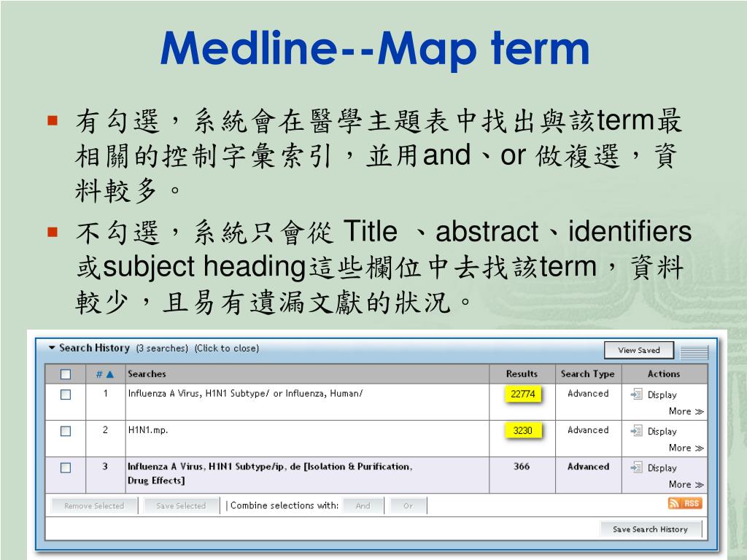Expand More options for search 3

[686, 485]
